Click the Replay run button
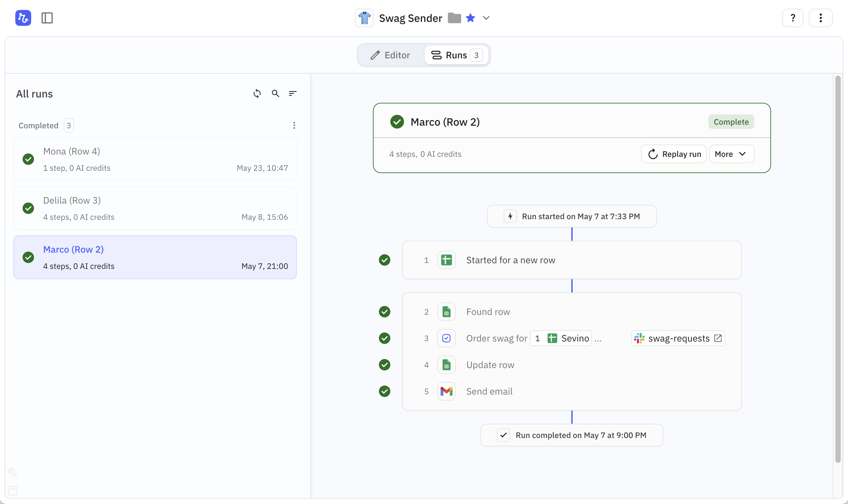 click(x=674, y=154)
